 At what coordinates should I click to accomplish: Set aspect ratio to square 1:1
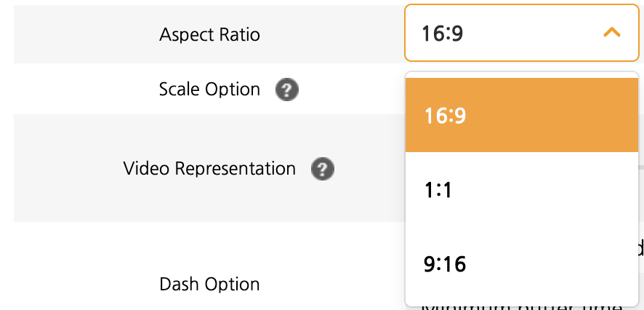(x=521, y=190)
